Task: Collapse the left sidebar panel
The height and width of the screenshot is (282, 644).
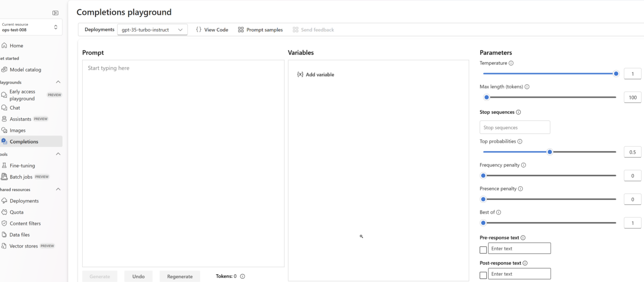Action: point(55,13)
